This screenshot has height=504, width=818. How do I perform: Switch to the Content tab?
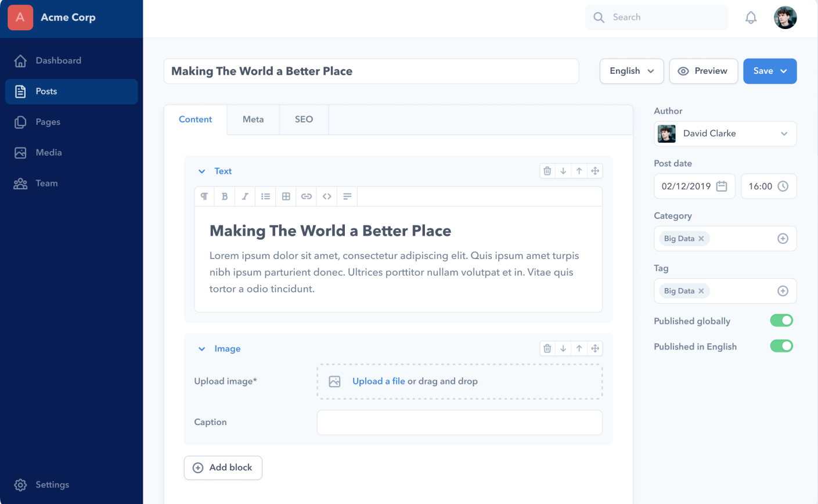(196, 120)
